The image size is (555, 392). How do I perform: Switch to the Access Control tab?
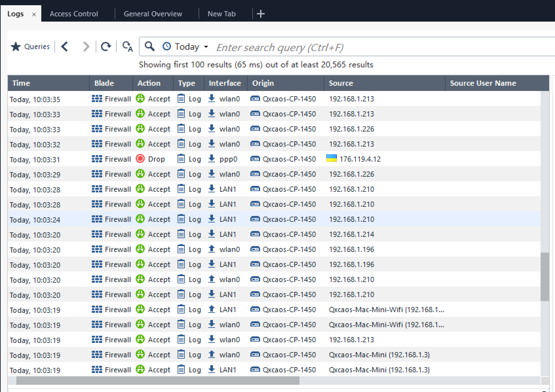click(74, 14)
